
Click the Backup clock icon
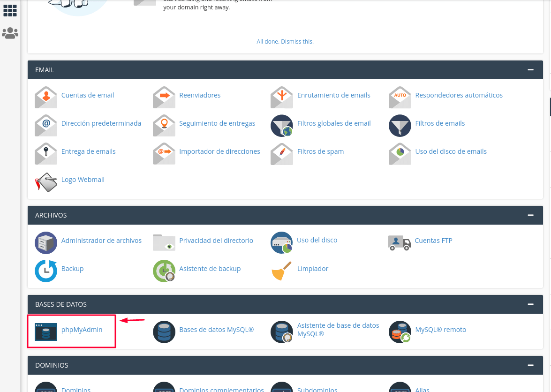point(45,271)
